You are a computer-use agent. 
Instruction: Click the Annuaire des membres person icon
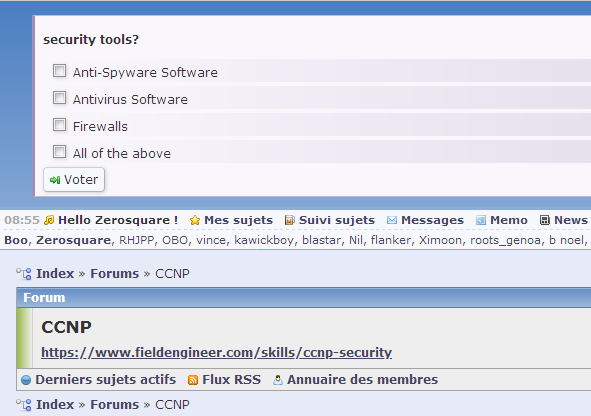click(278, 380)
